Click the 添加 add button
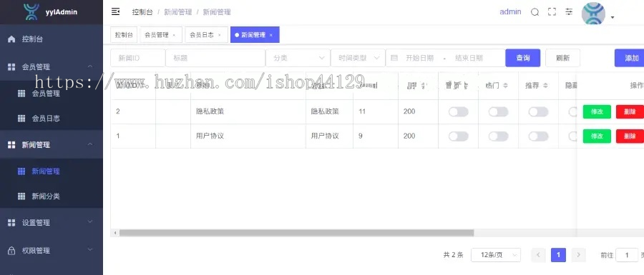The image size is (644, 275). coord(629,58)
